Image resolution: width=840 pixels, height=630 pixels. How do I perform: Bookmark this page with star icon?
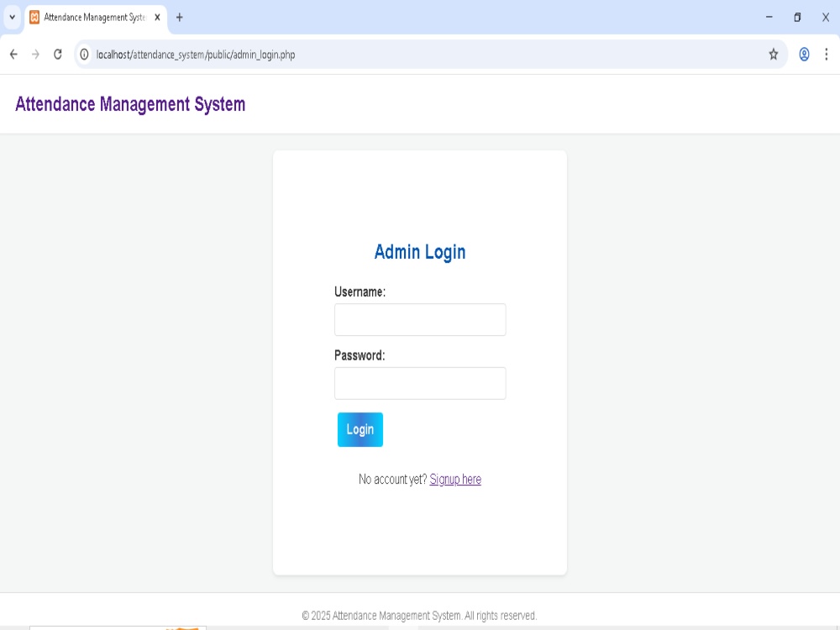click(773, 54)
